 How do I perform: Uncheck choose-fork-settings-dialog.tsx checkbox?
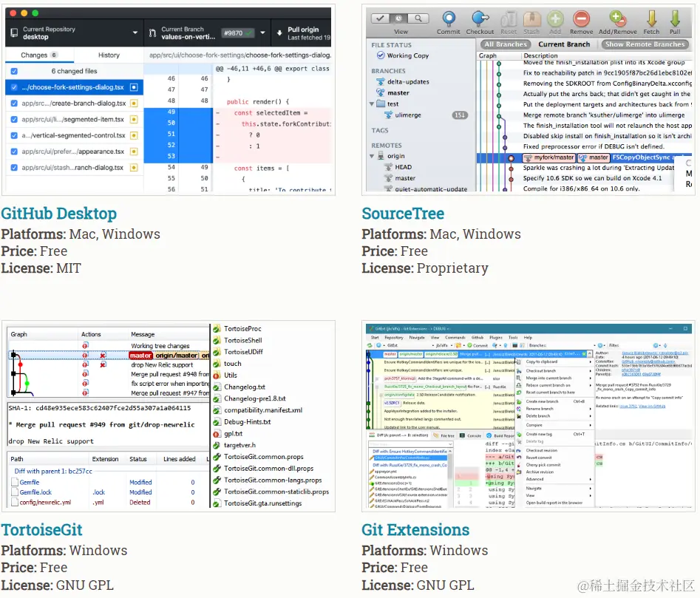point(14,87)
